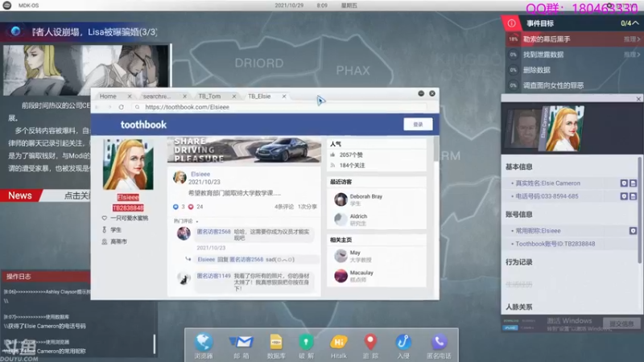
Task: Click the 4条评论 comments count
Action: point(284,207)
